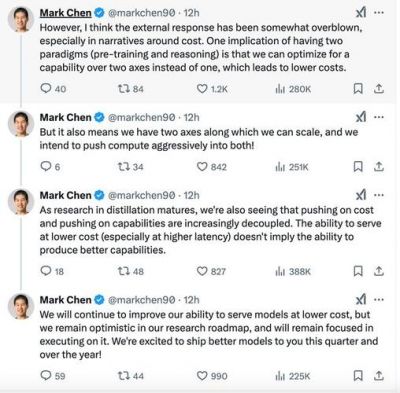Share the distillation tweet with 388K views
This screenshot has width=400, height=393.
379,271
